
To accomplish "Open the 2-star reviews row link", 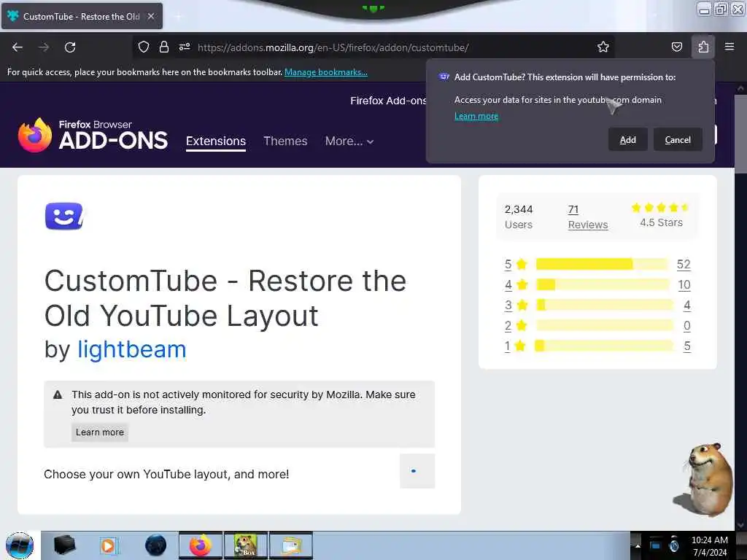I will 516,326.
